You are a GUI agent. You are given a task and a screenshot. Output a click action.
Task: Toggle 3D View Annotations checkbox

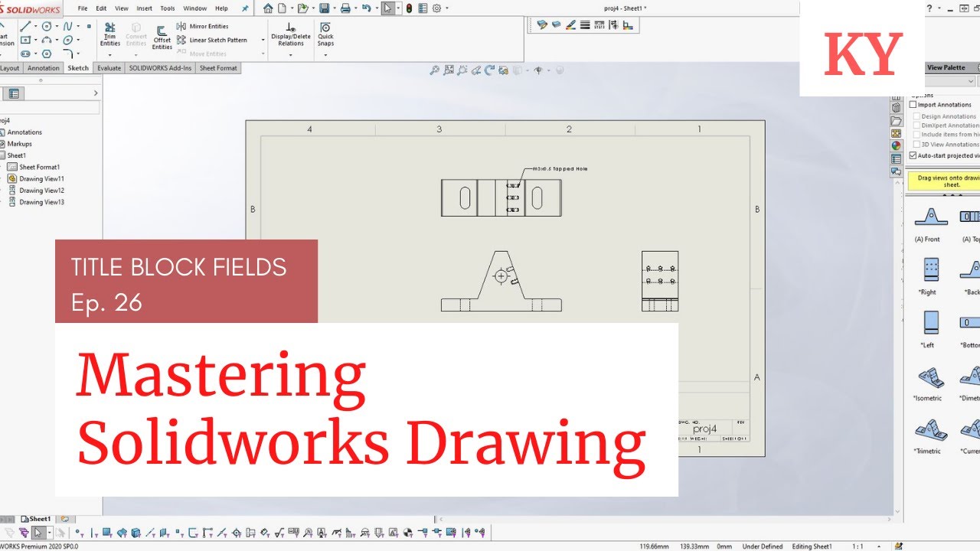[917, 145]
